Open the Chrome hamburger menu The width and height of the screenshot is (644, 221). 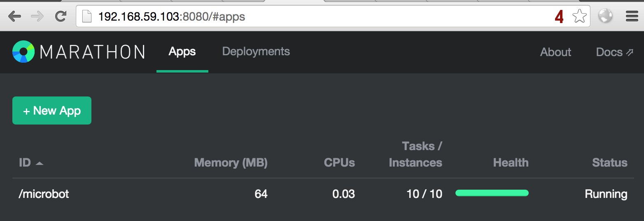[632, 16]
